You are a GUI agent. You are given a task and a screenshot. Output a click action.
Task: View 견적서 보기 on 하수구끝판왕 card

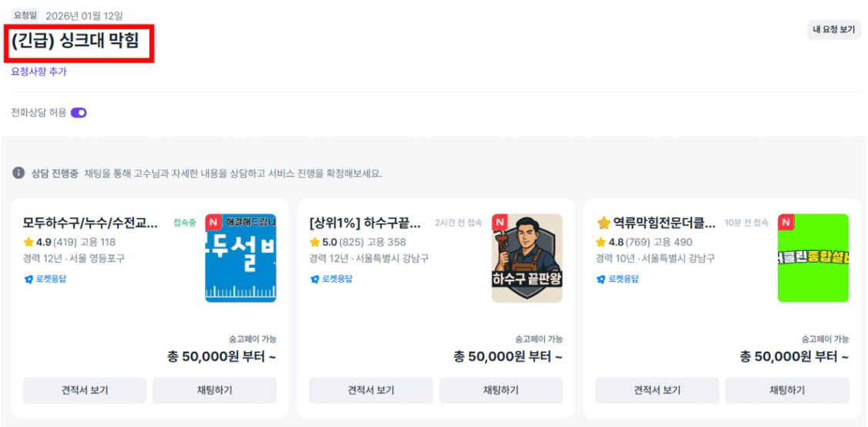(371, 390)
